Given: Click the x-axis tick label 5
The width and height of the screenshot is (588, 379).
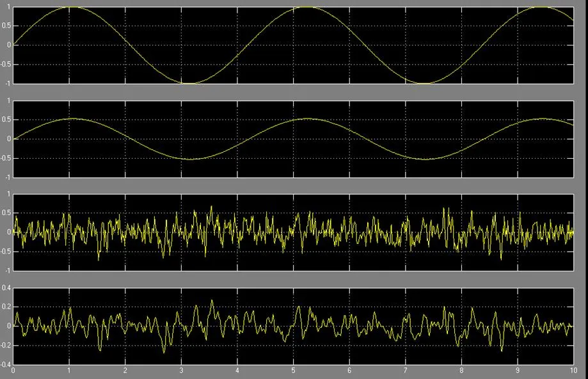Looking at the screenshot, I should click(x=293, y=371).
